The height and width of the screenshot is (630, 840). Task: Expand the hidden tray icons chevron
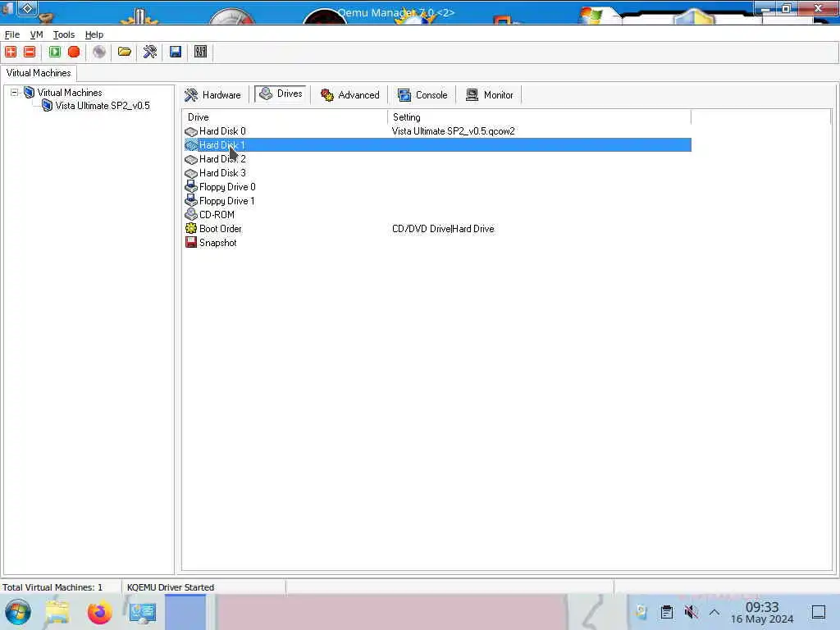(x=714, y=612)
